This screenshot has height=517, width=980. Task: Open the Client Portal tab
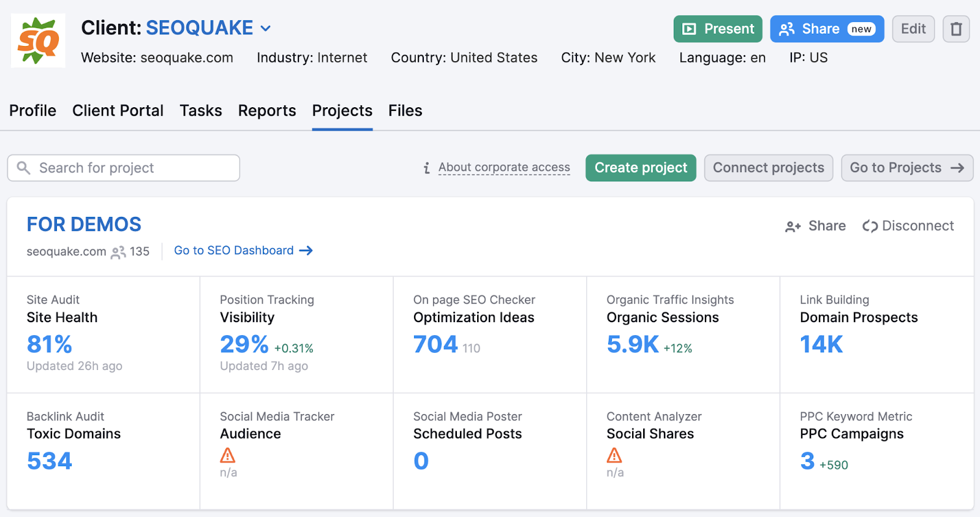pos(118,110)
